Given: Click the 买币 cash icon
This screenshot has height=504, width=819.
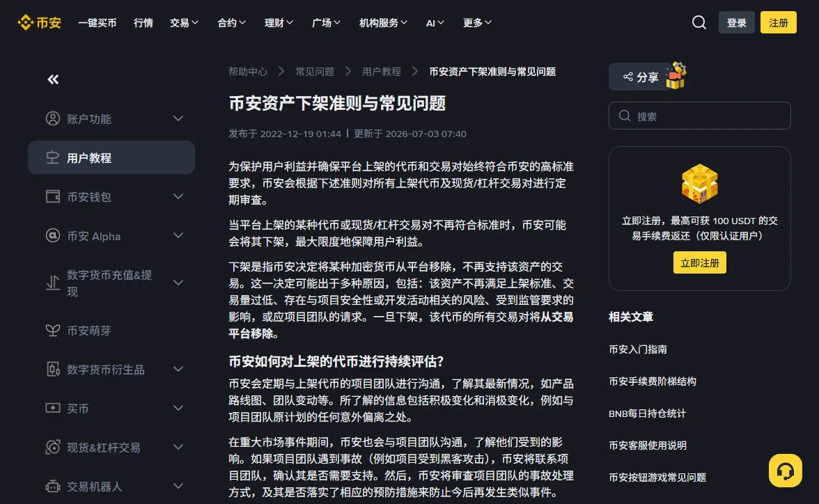Looking at the screenshot, I should pyautogui.click(x=53, y=408).
